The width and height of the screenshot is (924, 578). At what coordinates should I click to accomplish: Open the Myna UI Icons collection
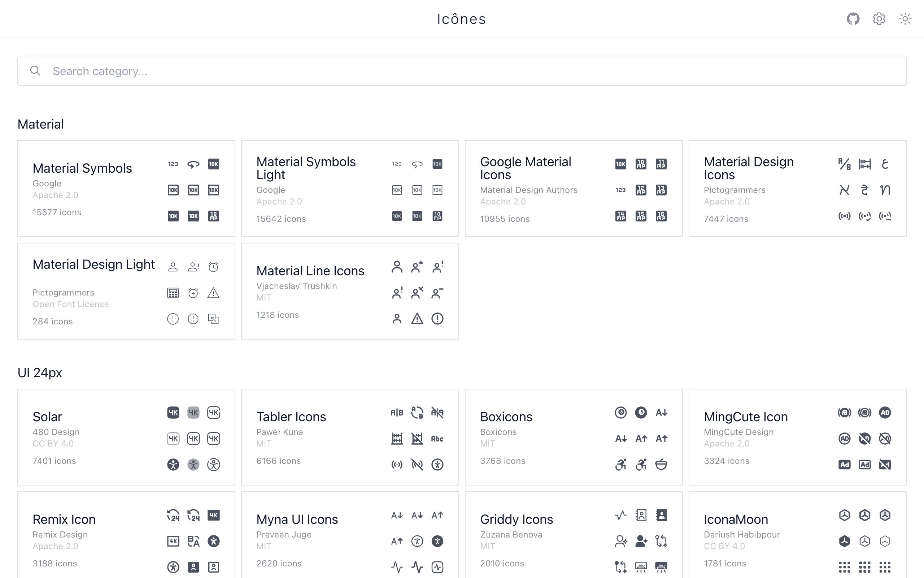[350, 535]
